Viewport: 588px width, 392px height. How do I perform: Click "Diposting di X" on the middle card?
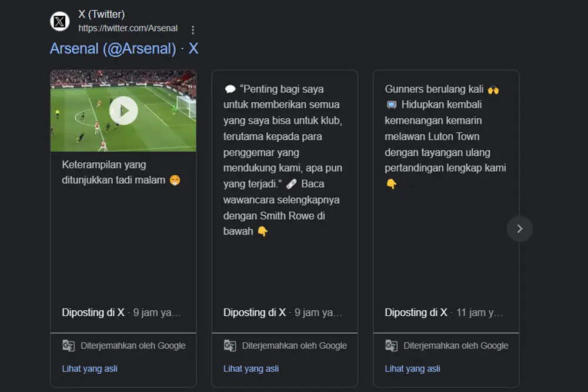click(x=255, y=313)
